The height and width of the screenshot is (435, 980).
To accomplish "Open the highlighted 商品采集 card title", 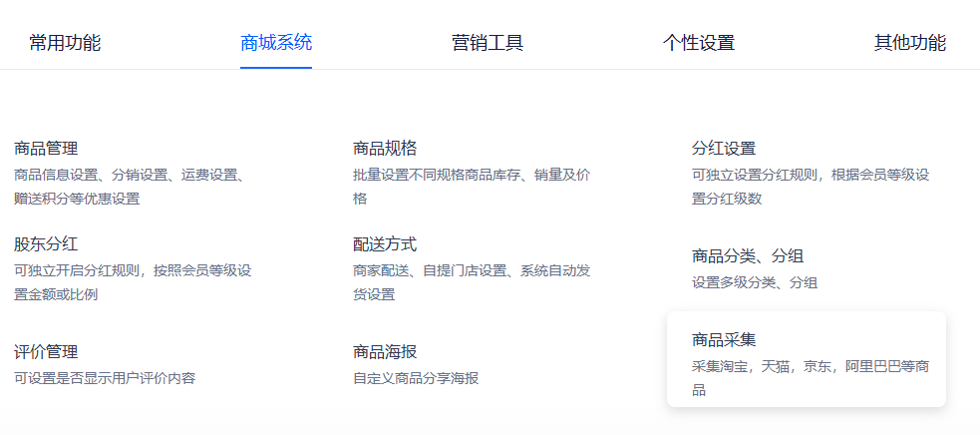I will click(x=724, y=340).
